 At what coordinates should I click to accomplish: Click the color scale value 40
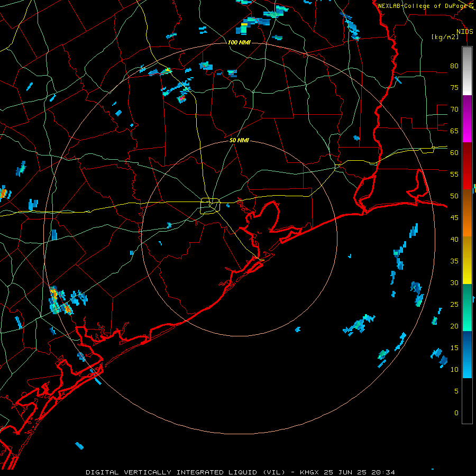coord(454,239)
